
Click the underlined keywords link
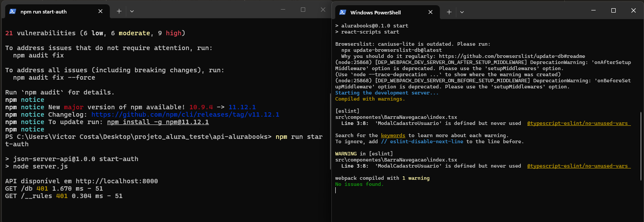point(393,136)
